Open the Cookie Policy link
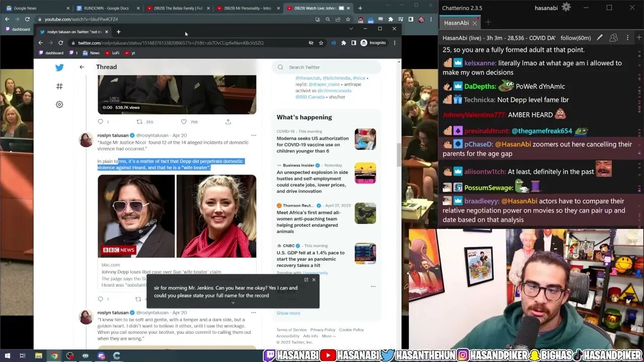Screen dimensions: 644x362 [352, 330]
